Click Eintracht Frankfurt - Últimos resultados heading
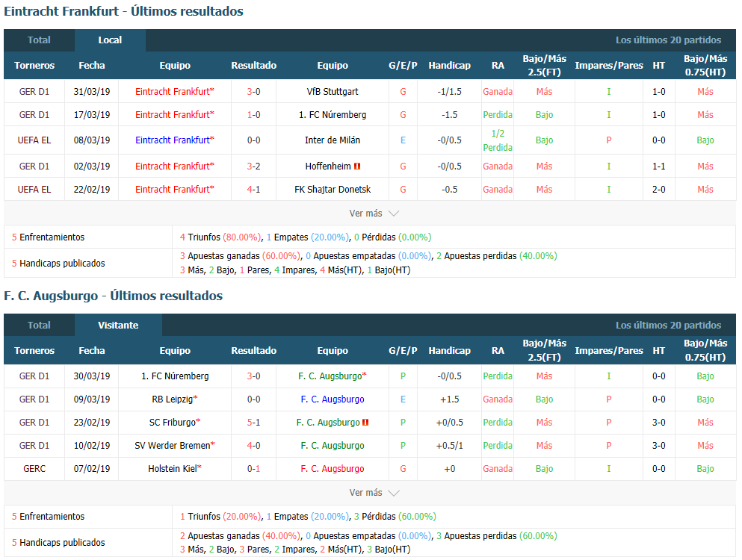The image size is (742, 560). click(123, 11)
